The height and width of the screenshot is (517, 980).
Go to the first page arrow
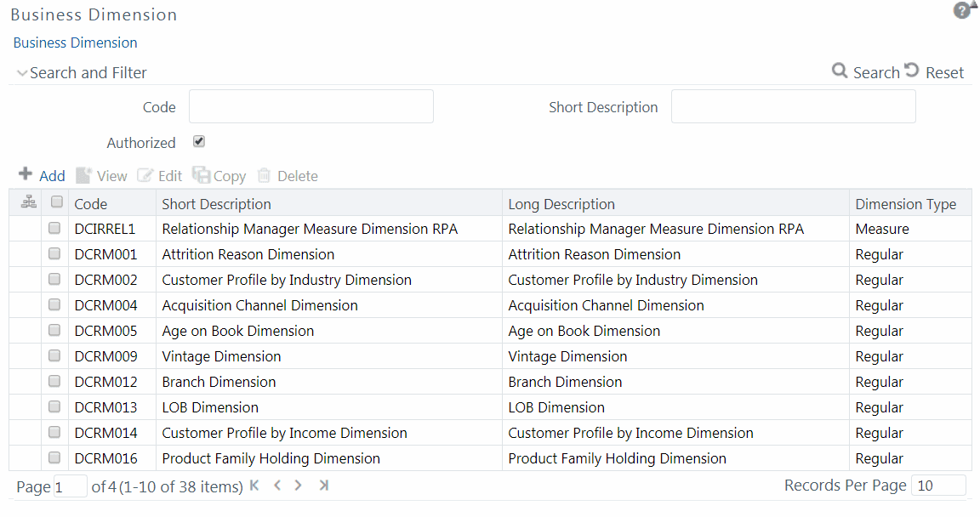click(254, 486)
